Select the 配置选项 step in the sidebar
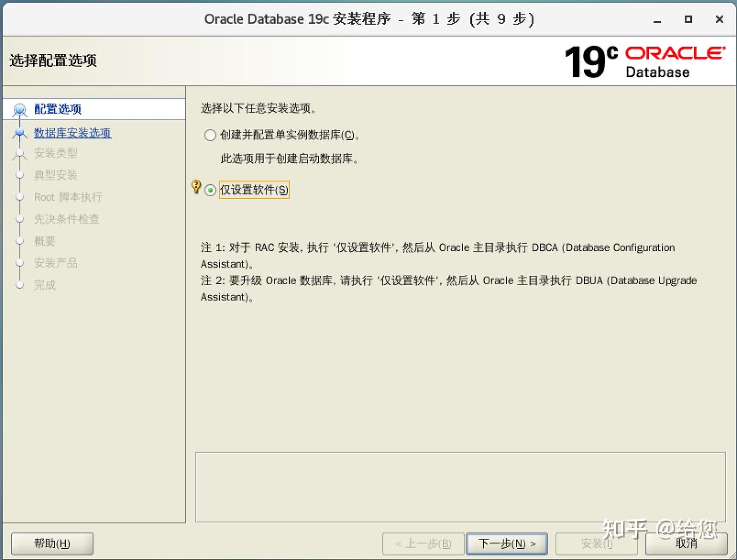The height and width of the screenshot is (560, 737). [x=57, y=109]
